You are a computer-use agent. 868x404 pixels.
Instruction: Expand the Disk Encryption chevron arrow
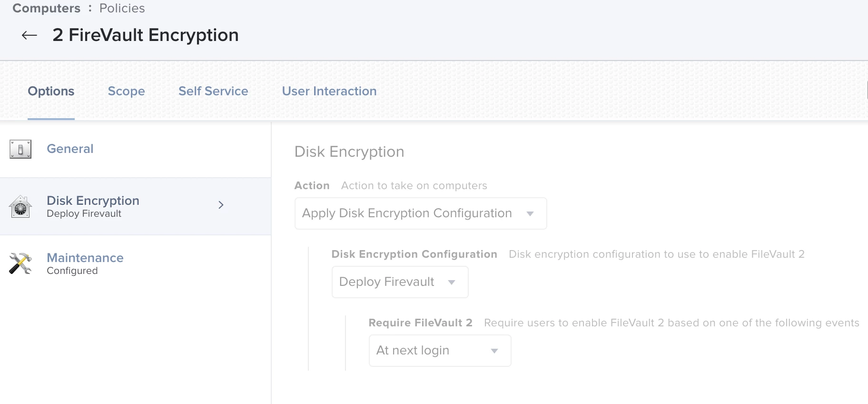pos(221,205)
